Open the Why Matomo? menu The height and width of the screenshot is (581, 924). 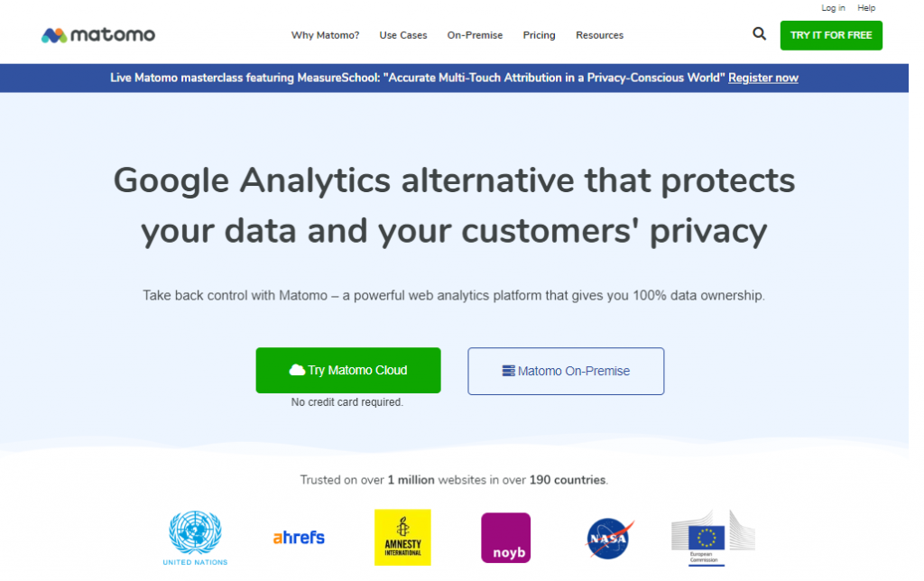[x=325, y=35]
